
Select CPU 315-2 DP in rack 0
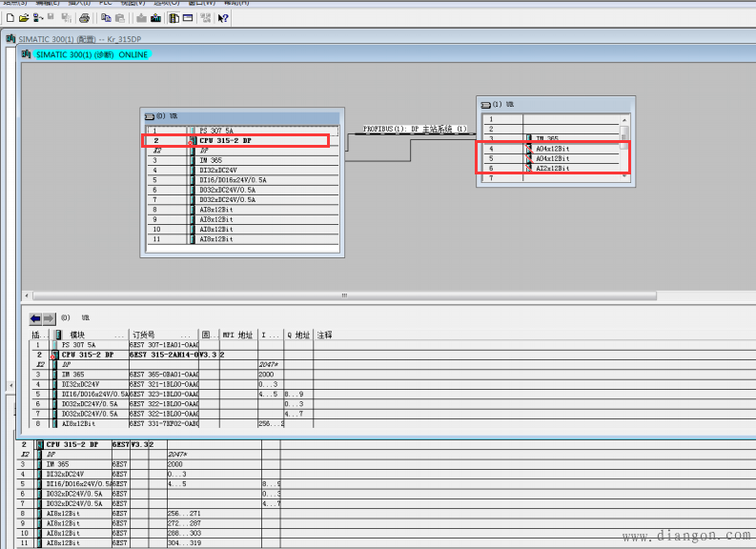click(226, 140)
